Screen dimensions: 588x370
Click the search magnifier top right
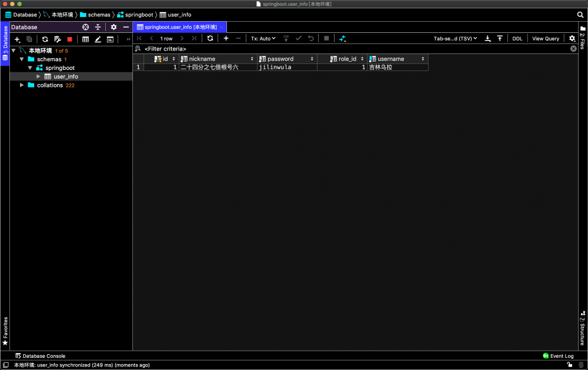tap(580, 15)
